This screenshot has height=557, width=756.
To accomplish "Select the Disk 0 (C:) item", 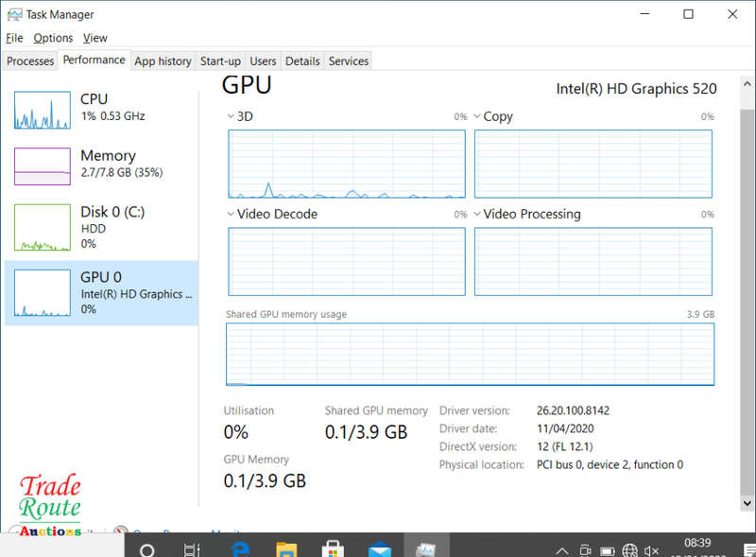I will (x=101, y=227).
